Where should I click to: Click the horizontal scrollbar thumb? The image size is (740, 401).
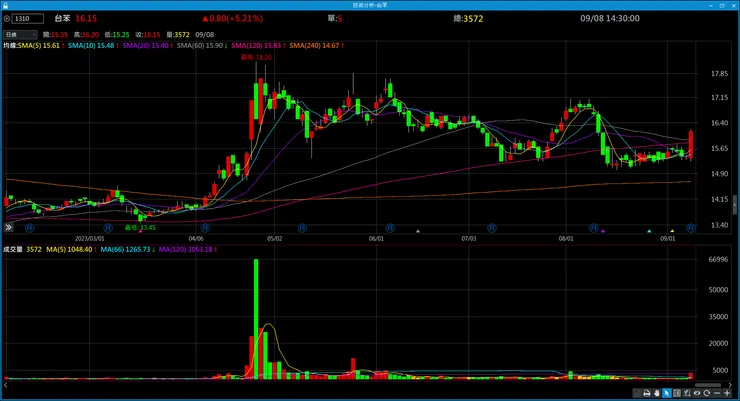click(x=707, y=385)
